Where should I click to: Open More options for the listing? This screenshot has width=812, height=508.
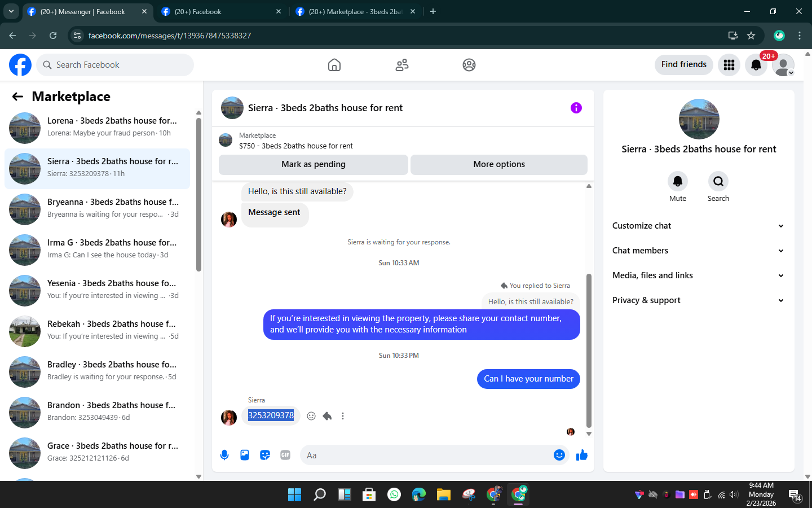pyautogui.click(x=499, y=164)
